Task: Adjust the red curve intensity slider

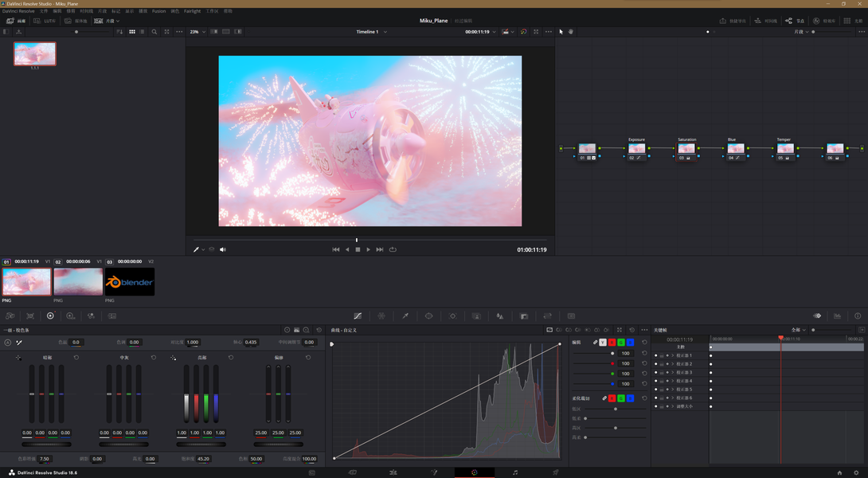Action: tap(593, 363)
